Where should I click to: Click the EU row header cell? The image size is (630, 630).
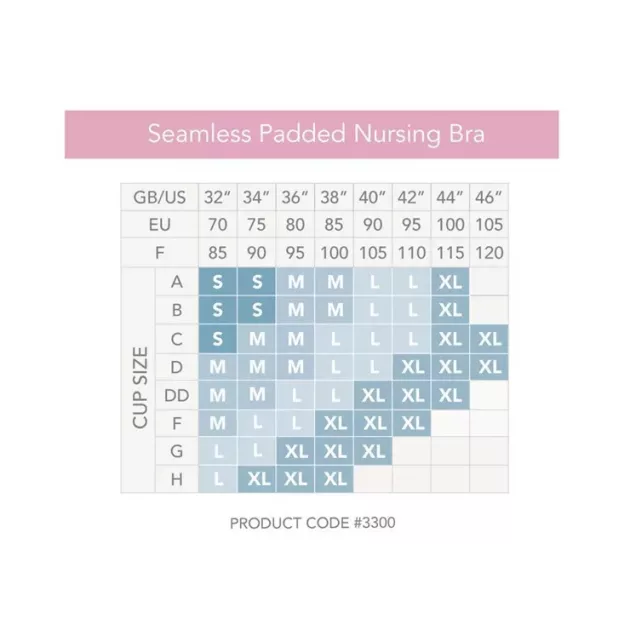pyautogui.click(x=160, y=225)
